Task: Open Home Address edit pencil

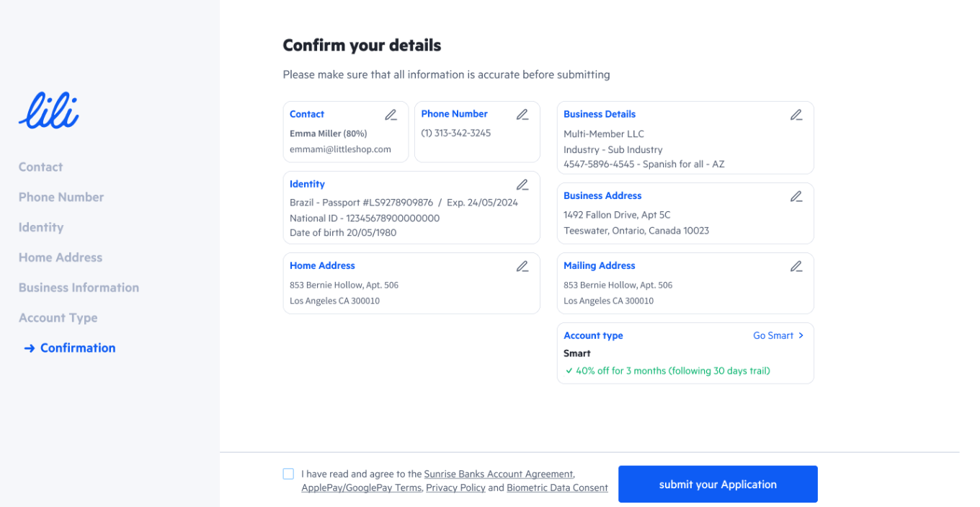Action: click(x=522, y=266)
